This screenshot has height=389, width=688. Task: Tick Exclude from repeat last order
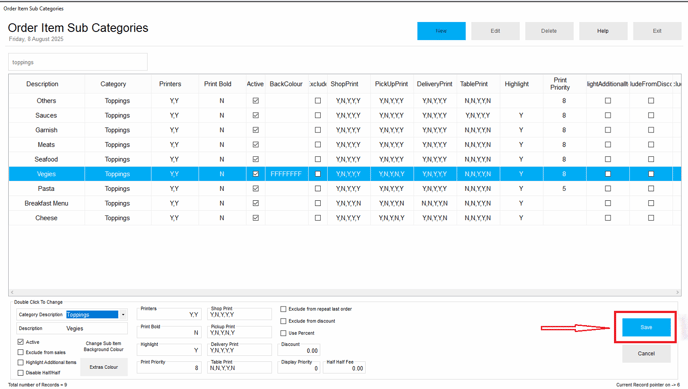point(283,309)
